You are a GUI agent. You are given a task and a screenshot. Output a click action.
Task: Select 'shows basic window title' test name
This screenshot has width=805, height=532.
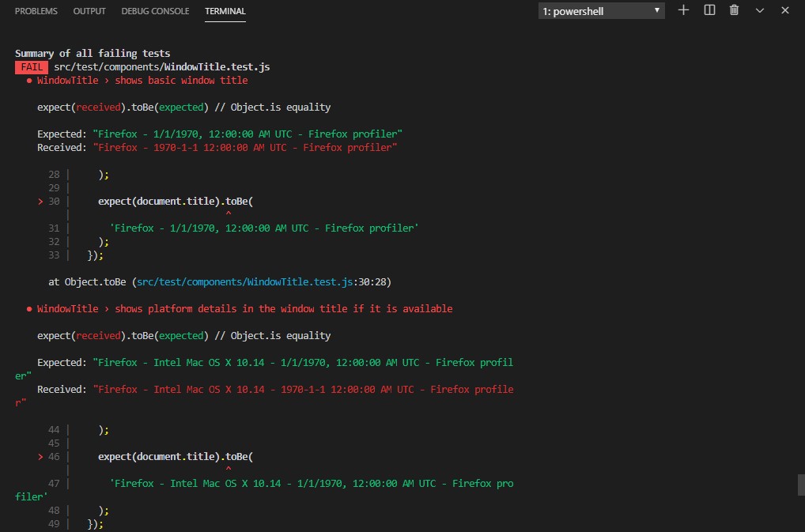tap(181, 81)
